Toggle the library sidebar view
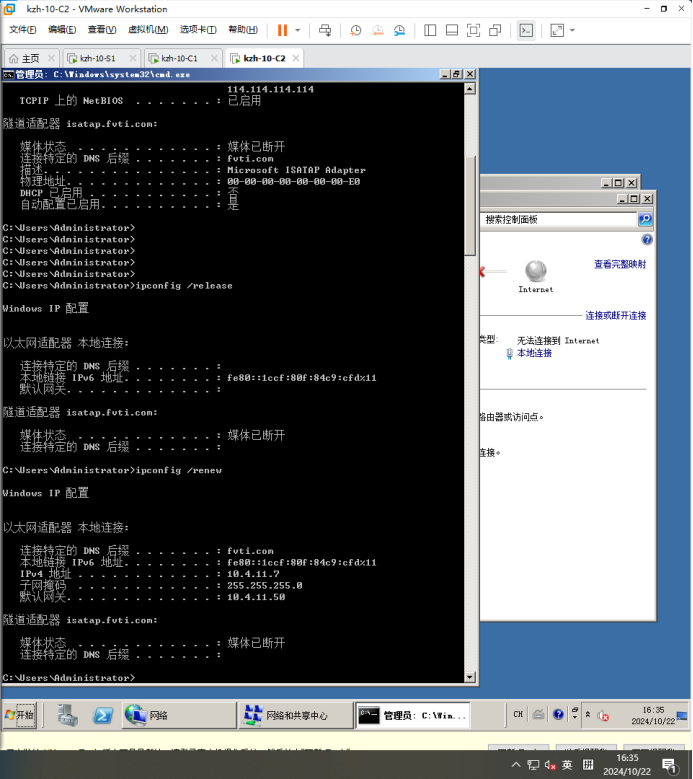 (430, 30)
